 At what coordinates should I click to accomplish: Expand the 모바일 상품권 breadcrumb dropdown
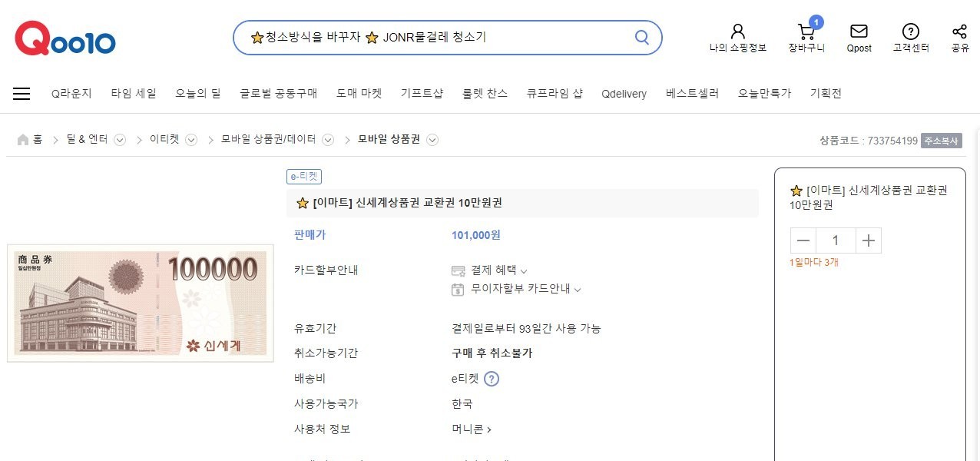[432, 140]
